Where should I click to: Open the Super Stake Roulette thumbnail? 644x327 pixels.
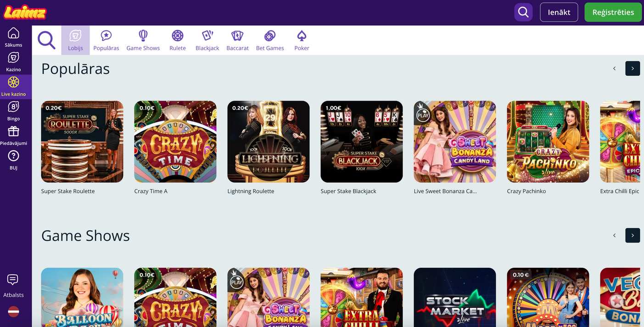(82, 142)
